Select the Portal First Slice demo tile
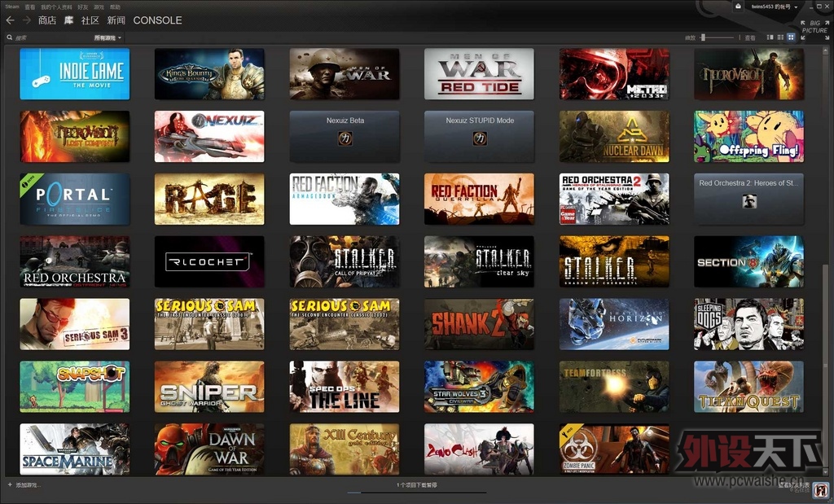 pos(75,199)
